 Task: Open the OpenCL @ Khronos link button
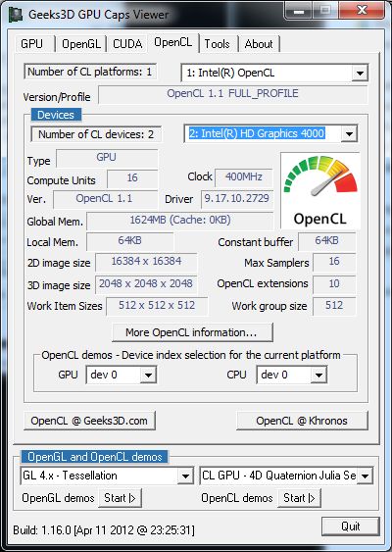click(x=302, y=421)
